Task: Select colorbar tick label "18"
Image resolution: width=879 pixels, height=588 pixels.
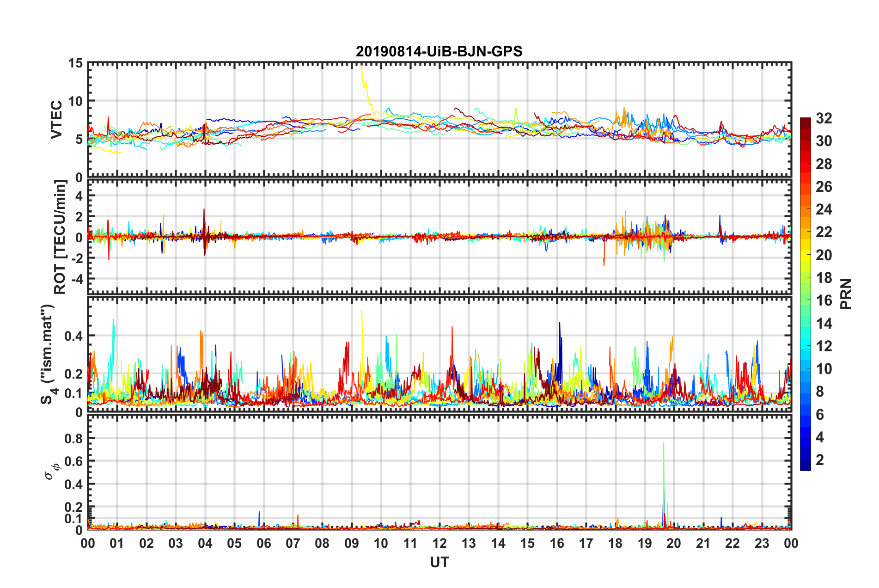Action: [824, 278]
